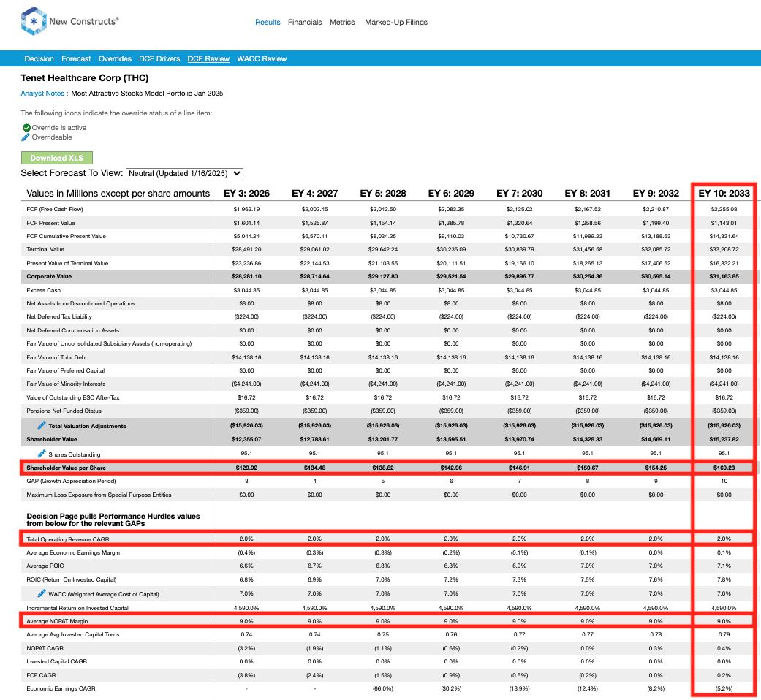Click the EY 6: 2029 column header
The height and width of the screenshot is (700, 761).
(451, 193)
